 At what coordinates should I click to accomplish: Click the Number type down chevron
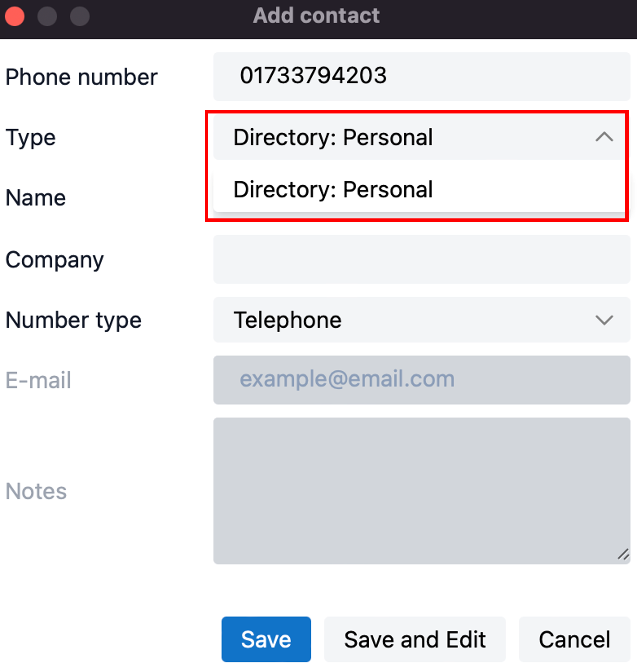[x=604, y=320]
